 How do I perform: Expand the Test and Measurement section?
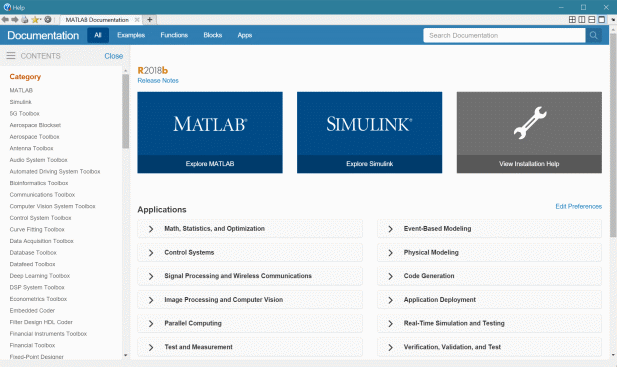(x=250, y=347)
